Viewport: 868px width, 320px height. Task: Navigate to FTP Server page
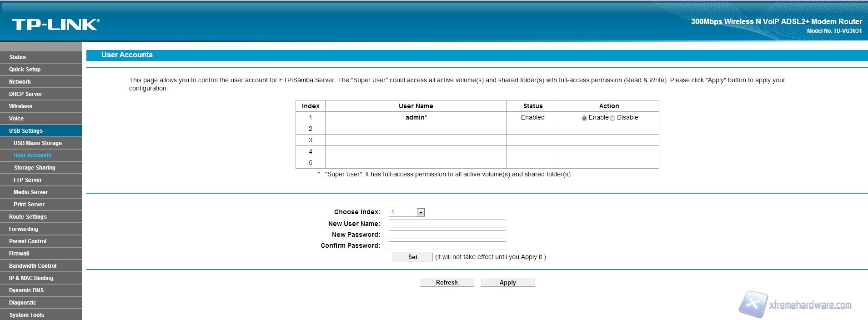(x=28, y=180)
